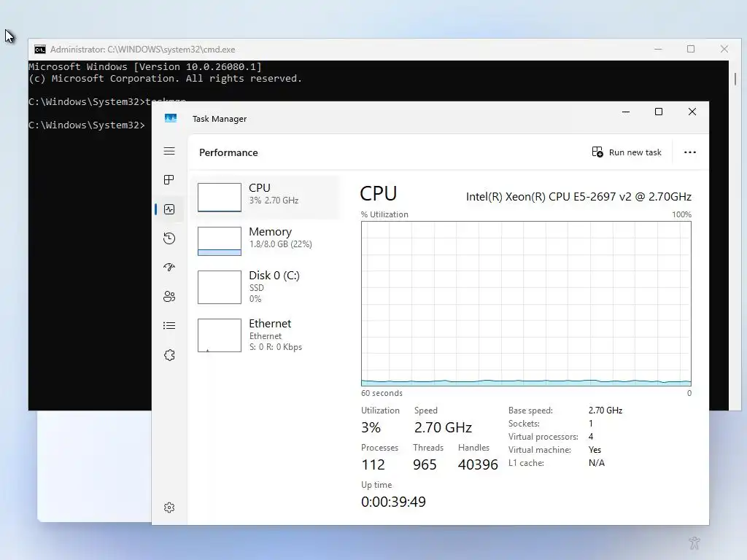Open Task Manager Settings gear
The width and height of the screenshot is (747, 560).
coord(169,507)
